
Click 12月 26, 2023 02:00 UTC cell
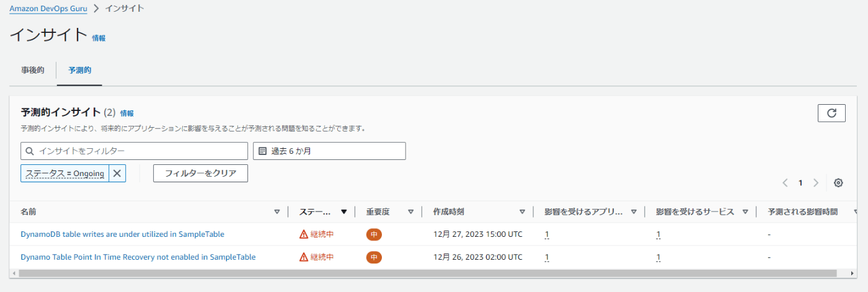[477, 257]
